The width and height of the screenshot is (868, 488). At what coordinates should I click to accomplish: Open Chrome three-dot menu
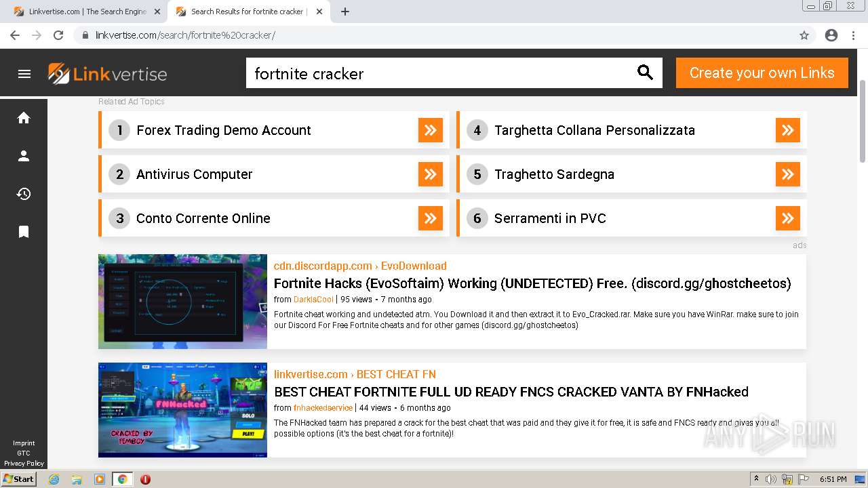click(x=853, y=35)
